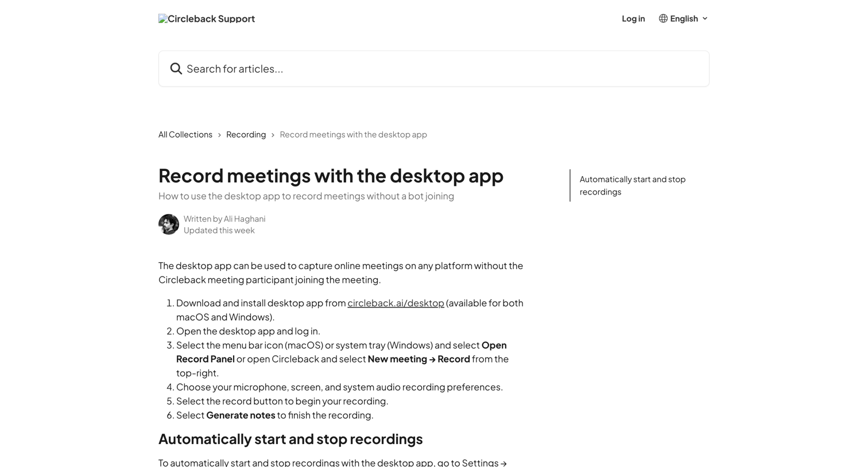Jump to Automatically start and stop recordings in sidebar
Image resolution: width=868 pixels, height=467 pixels.
coord(633,185)
